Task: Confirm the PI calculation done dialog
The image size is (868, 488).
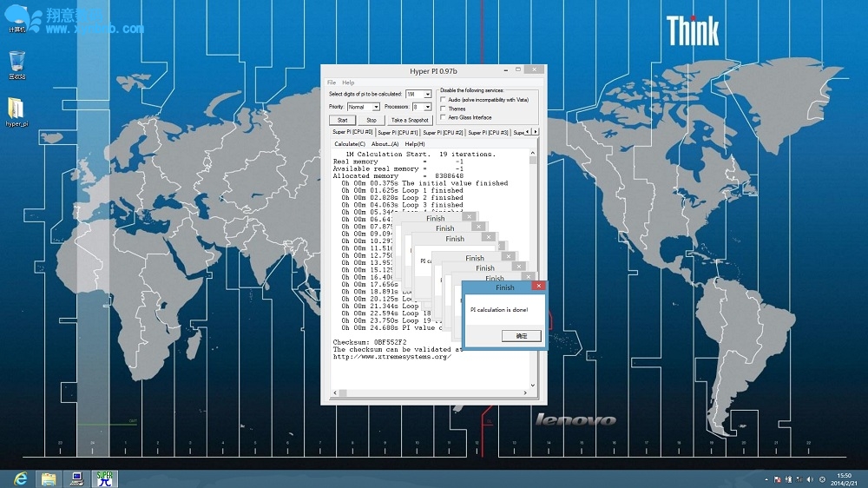Action: 521,336
